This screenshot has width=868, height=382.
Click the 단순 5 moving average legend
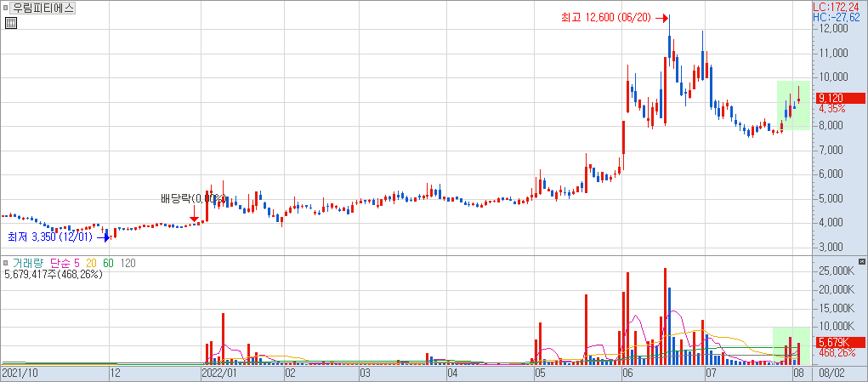[65, 264]
